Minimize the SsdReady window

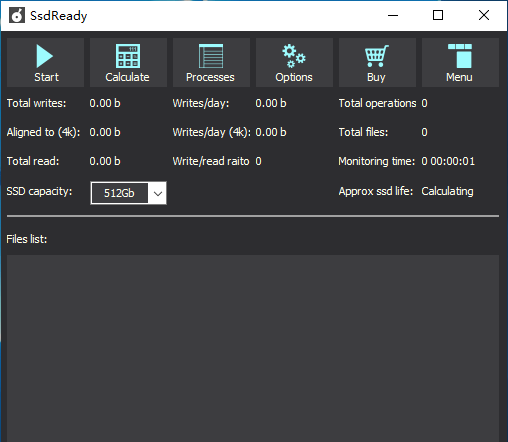[x=393, y=15]
